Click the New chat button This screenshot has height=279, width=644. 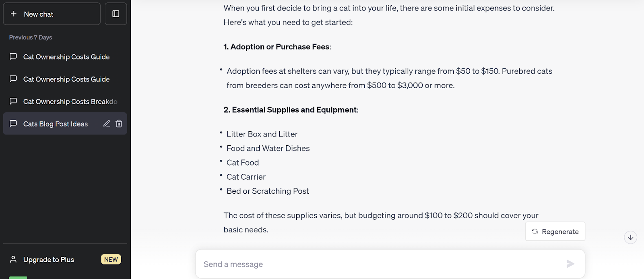pos(52,14)
